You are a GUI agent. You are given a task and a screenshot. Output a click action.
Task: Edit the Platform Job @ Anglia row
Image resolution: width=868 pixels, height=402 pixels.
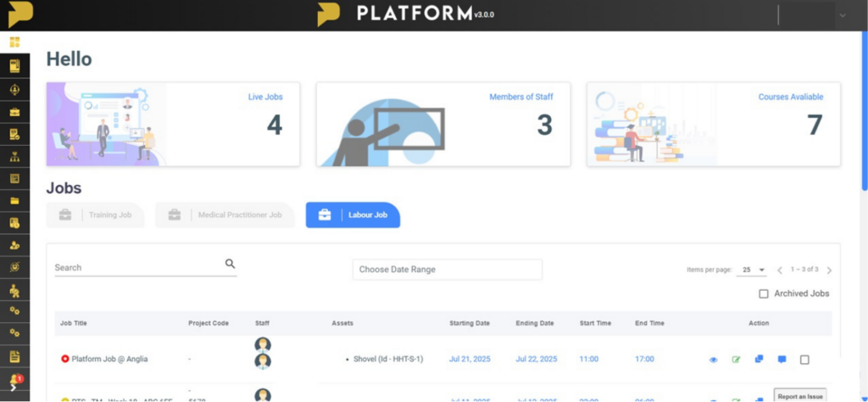tap(736, 360)
